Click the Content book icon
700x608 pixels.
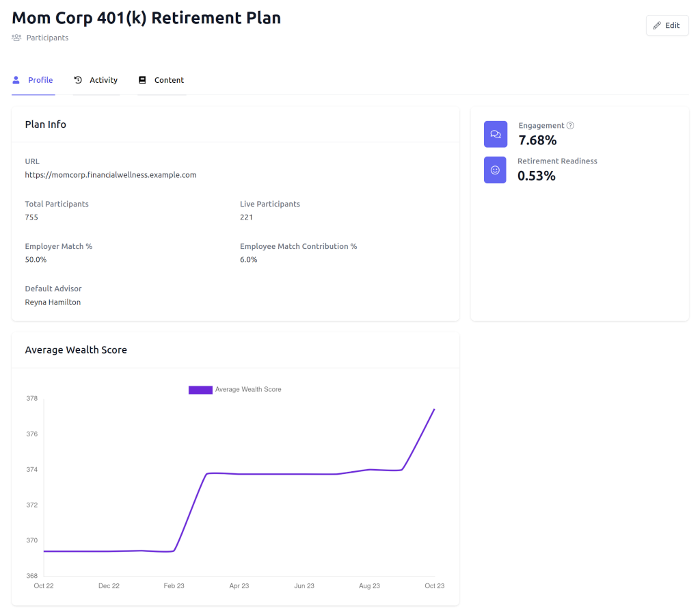point(142,80)
